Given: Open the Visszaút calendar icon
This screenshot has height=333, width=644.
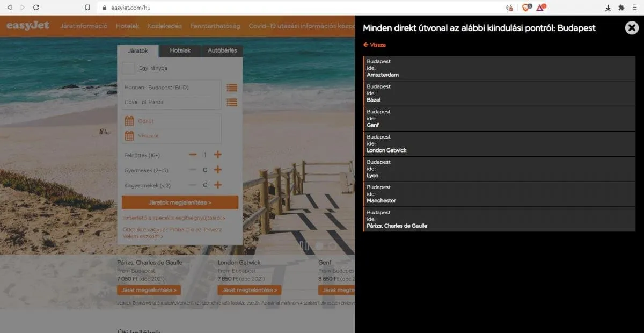Looking at the screenshot, I should tap(129, 136).
